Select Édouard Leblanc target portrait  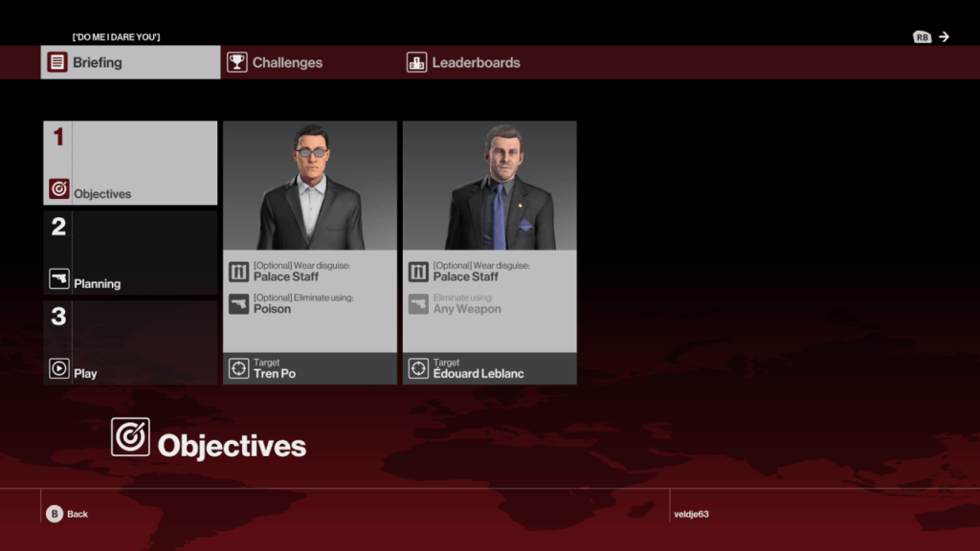(x=489, y=186)
